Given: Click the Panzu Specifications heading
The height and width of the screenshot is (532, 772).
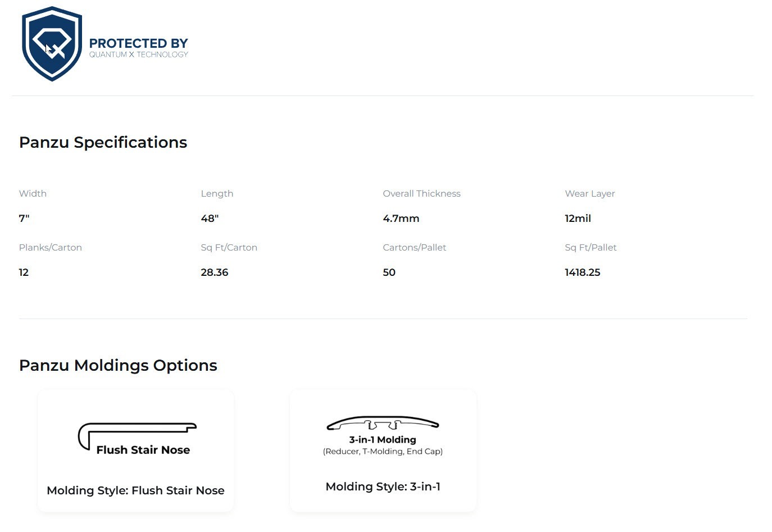Looking at the screenshot, I should coord(103,143).
